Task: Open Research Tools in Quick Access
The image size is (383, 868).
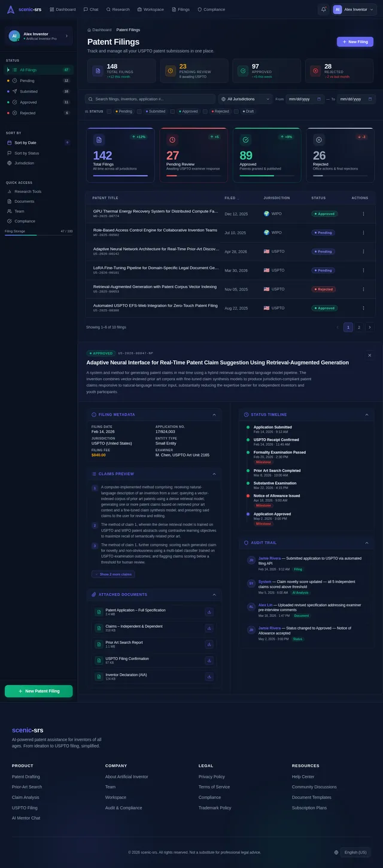Action: tap(38, 192)
